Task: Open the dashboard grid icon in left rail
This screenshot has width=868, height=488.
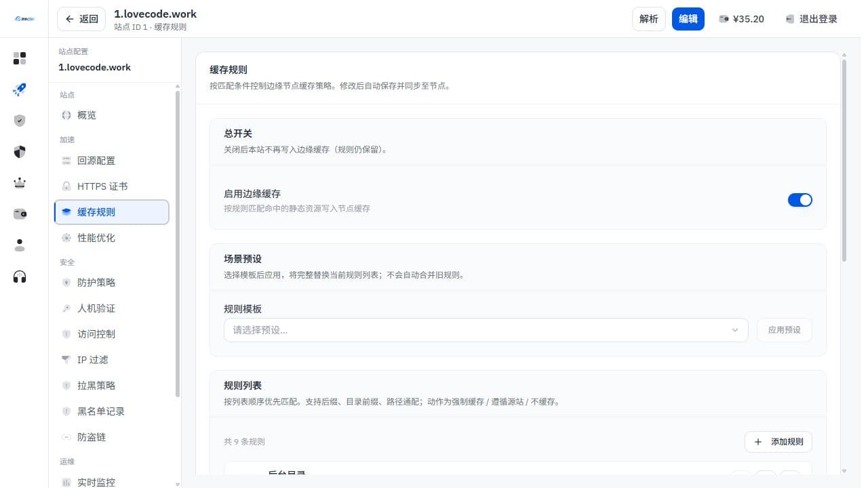Action: tap(20, 58)
